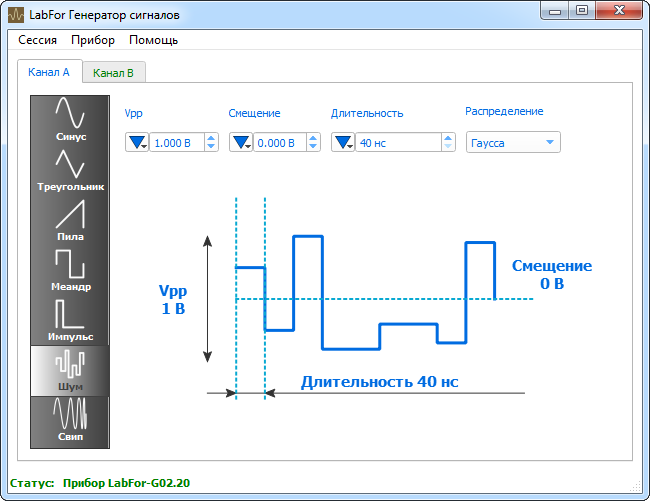Decrease Vpp value with down arrow
The height and width of the screenshot is (501, 650).
pyautogui.click(x=211, y=147)
